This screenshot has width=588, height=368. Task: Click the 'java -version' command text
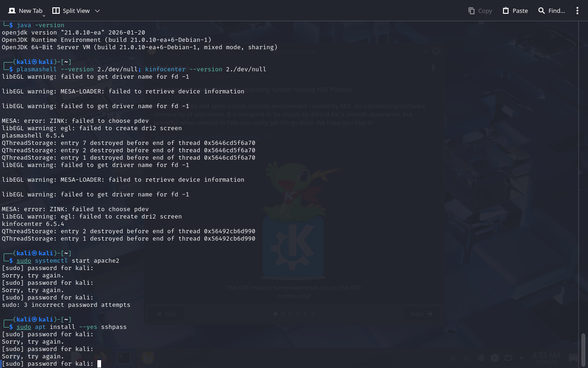(x=40, y=25)
